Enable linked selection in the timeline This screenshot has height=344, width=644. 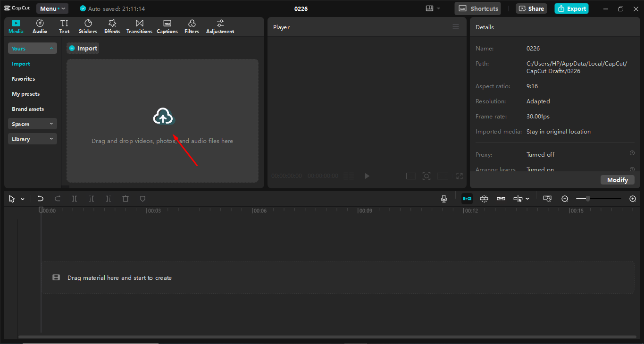[501, 199]
